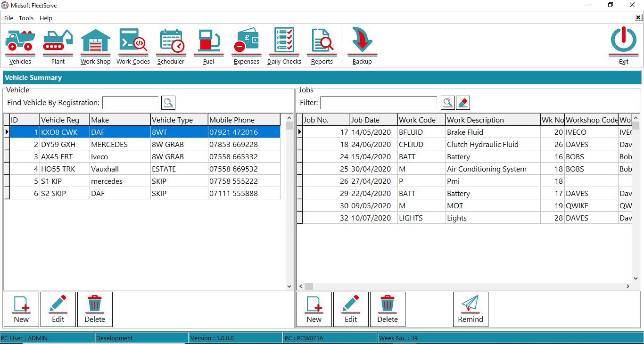Viewport: 644px width, 344px height.
Task: Open the Tools menu
Action: tap(26, 18)
